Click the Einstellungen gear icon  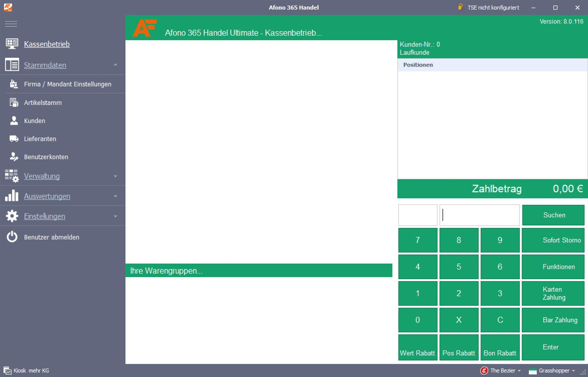pos(12,216)
